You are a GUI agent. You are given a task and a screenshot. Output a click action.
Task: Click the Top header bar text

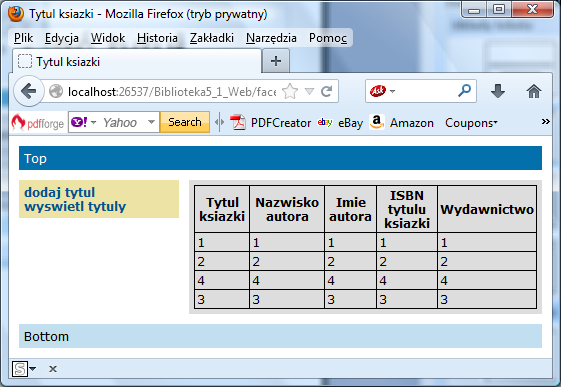tap(35, 158)
